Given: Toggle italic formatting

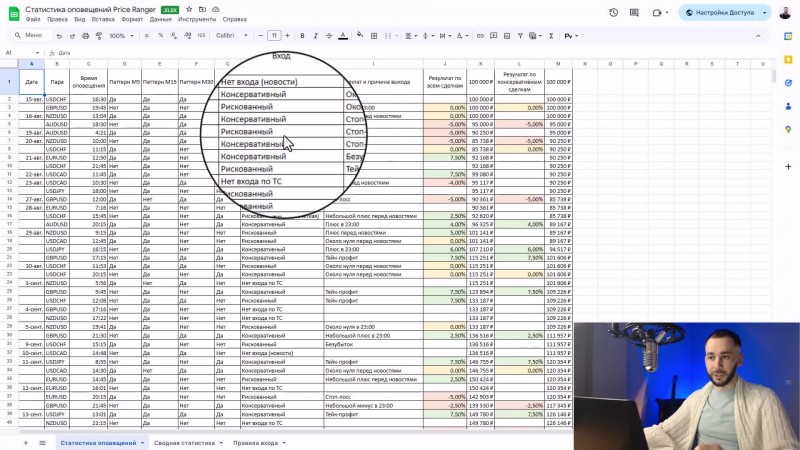Looking at the screenshot, I should pos(315,36).
